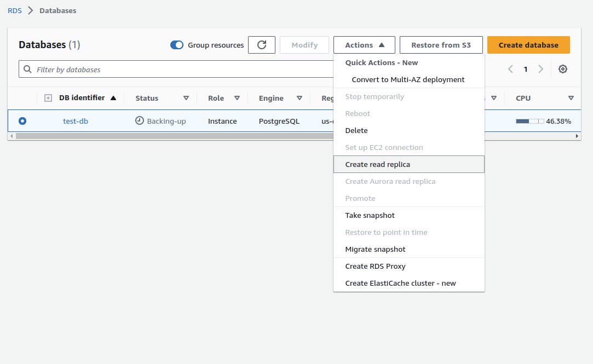Click the Databases breadcrumb text
The height and width of the screenshot is (364, 593).
[x=58, y=10]
